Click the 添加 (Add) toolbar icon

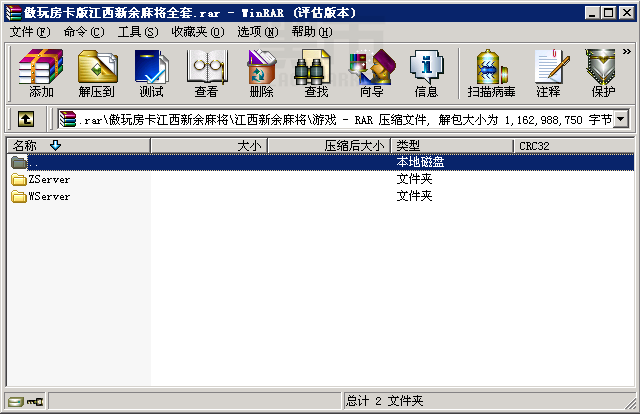[41, 73]
